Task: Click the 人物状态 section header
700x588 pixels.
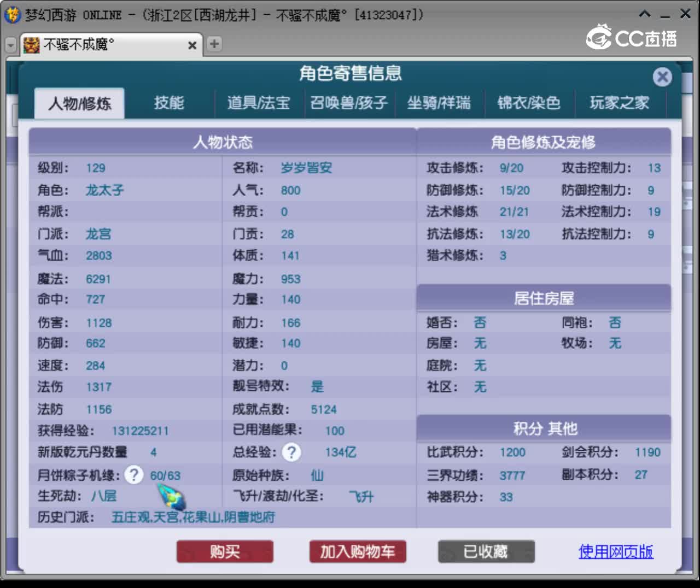Action: pyautogui.click(x=223, y=142)
